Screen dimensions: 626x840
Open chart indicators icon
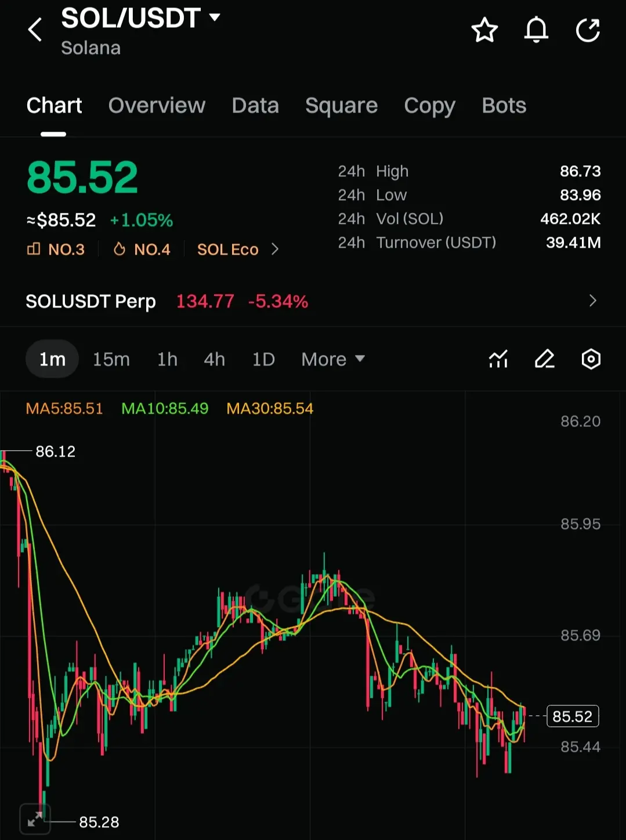tap(498, 359)
